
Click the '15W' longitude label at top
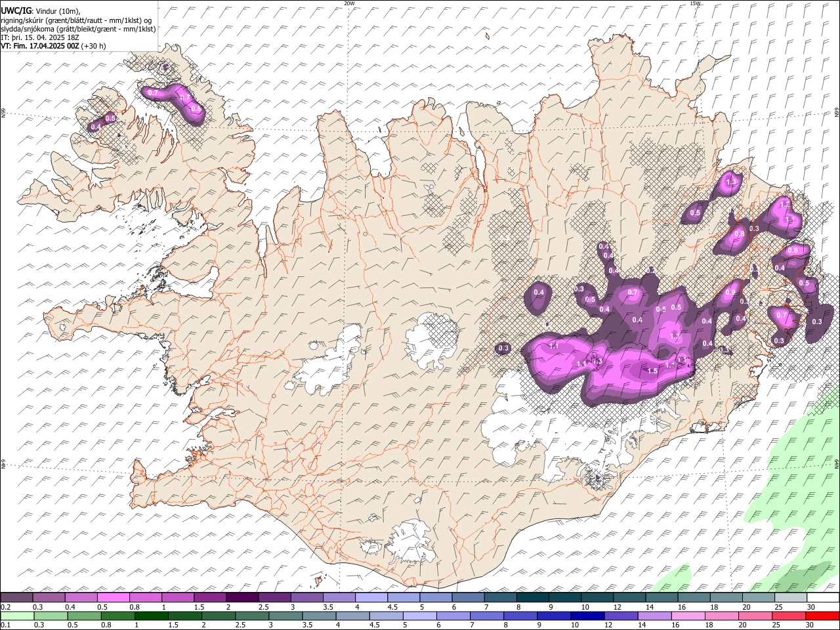696,3
